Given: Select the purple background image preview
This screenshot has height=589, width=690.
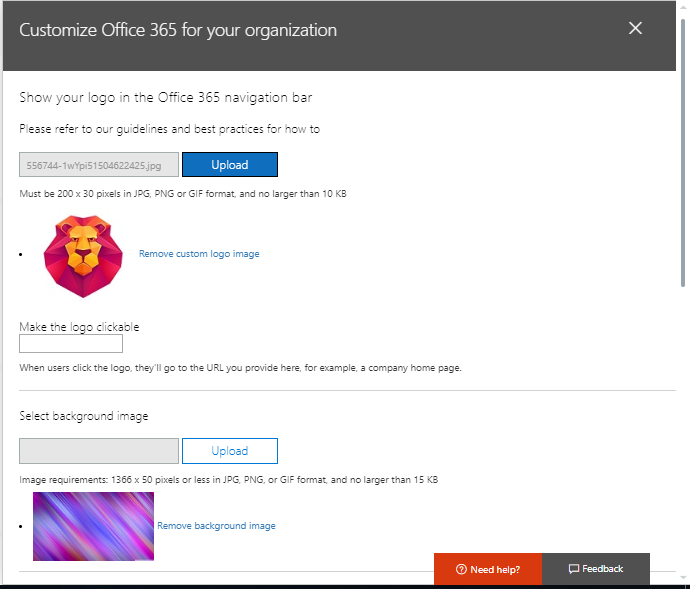Looking at the screenshot, I should click(93, 526).
